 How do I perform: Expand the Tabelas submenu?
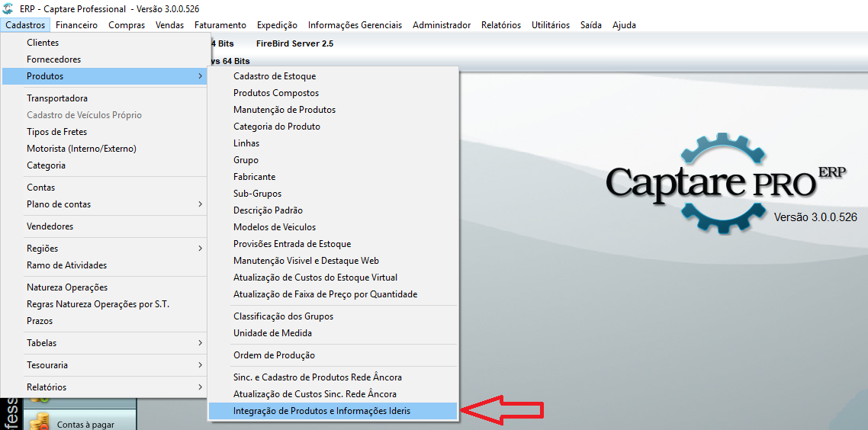[x=104, y=343]
